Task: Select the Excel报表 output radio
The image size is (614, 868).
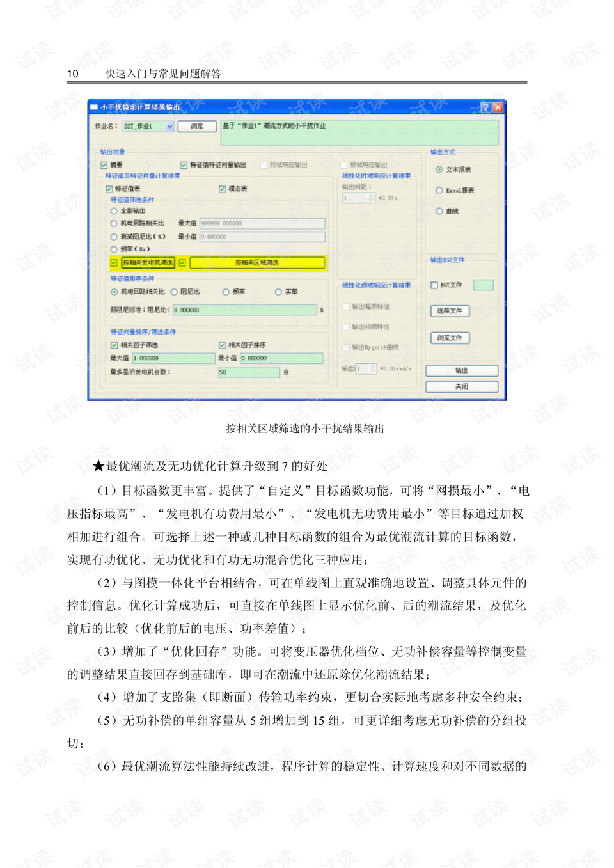Action: (439, 191)
